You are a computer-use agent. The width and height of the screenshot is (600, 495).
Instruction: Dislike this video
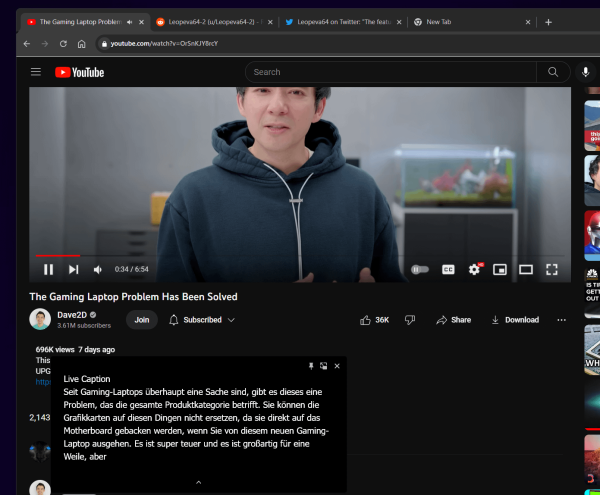[x=410, y=320]
